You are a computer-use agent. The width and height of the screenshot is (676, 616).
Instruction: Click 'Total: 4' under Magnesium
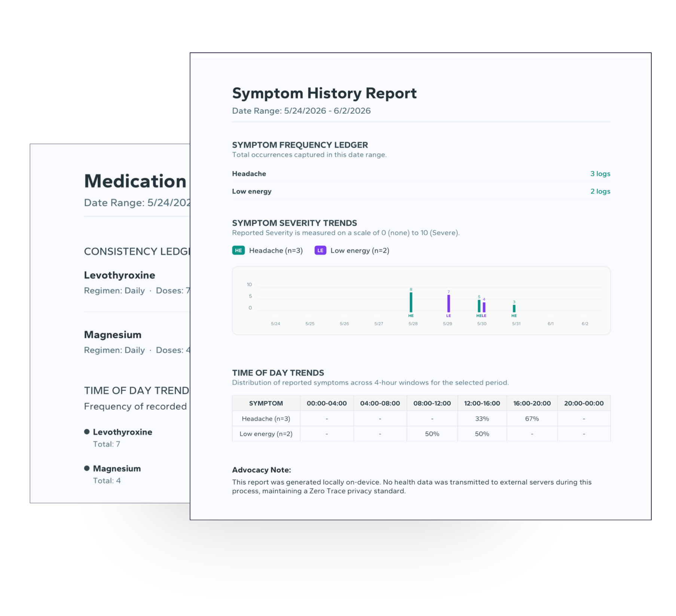(107, 481)
